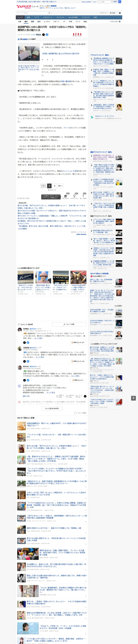Viewport: 138px width, 644px height.
Task: Expand 河西秀哉's comment with もっと見る
Action: click(x=40, y=357)
